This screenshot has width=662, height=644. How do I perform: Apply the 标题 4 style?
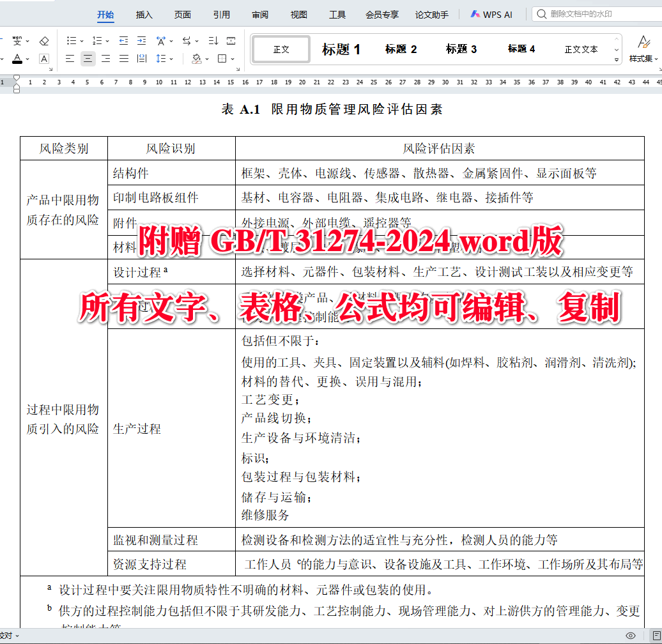click(x=521, y=49)
